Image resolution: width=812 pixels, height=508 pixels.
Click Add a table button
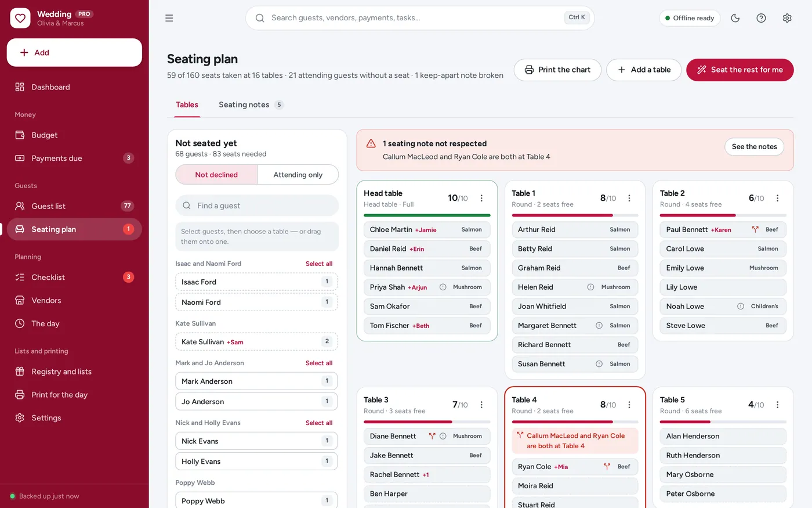[x=644, y=70]
